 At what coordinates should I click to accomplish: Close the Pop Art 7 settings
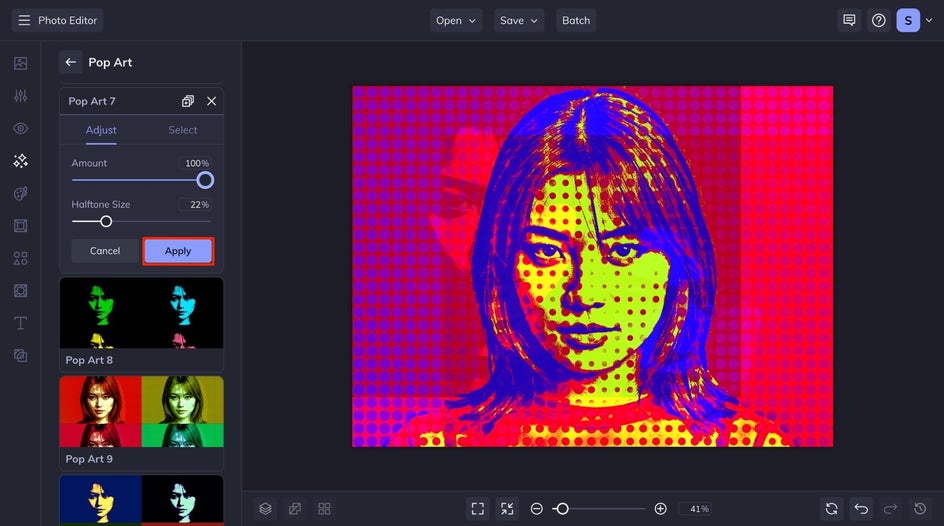pyautogui.click(x=211, y=101)
